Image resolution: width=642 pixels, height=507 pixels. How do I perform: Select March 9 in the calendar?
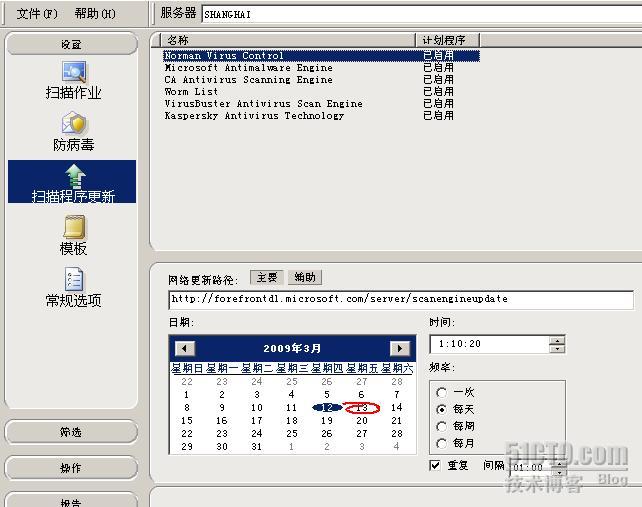pos(222,407)
